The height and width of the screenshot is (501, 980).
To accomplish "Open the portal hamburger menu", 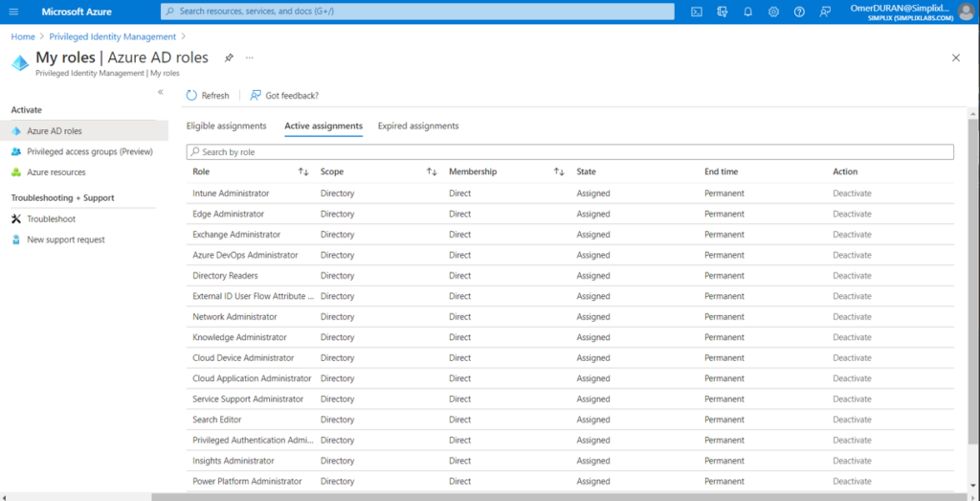I will point(13,11).
